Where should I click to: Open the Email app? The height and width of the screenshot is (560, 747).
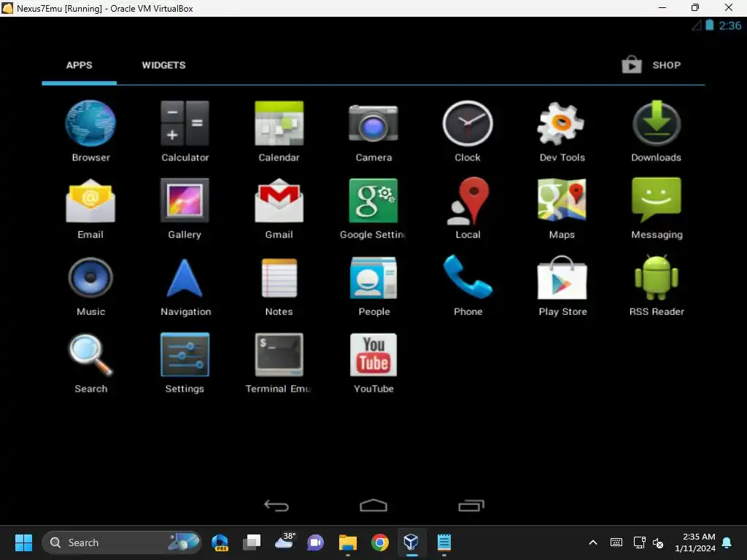click(90, 208)
